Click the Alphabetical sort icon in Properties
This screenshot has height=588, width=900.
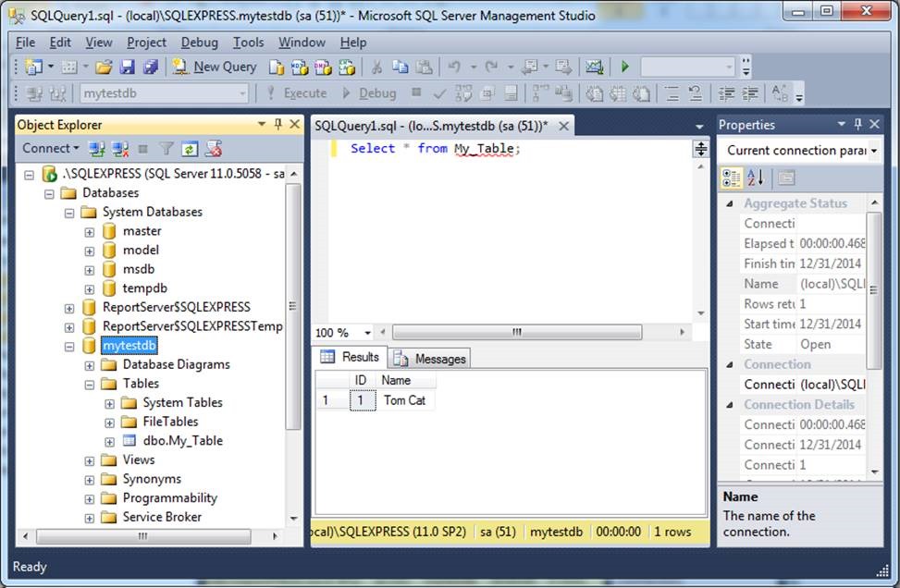(756, 178)
